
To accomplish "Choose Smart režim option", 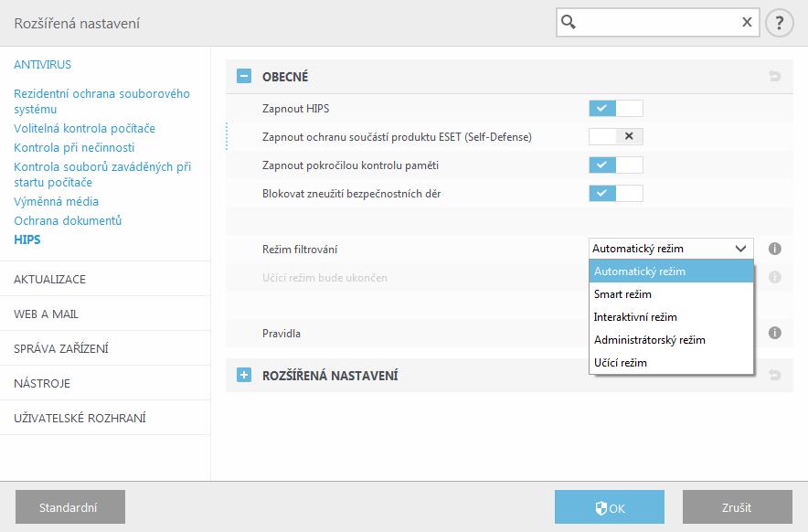I will click(671, 293).
